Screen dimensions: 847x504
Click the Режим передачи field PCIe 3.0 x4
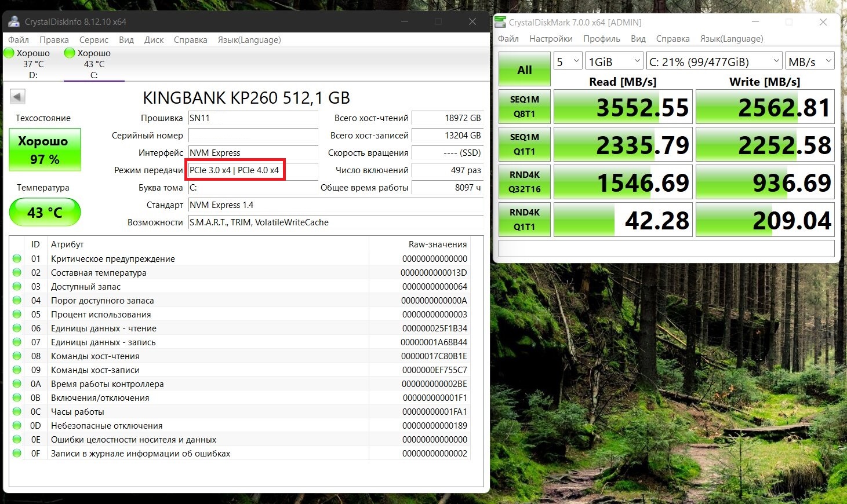tap(253, 170)
